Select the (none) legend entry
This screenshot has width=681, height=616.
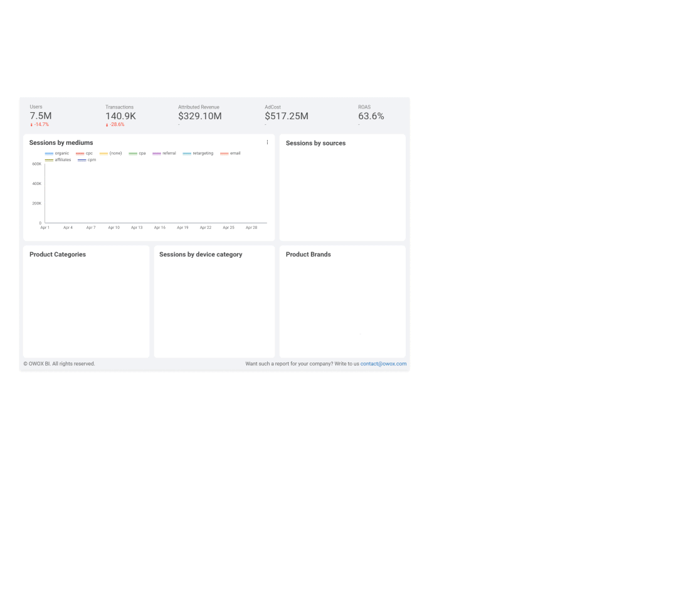point(111,153)
